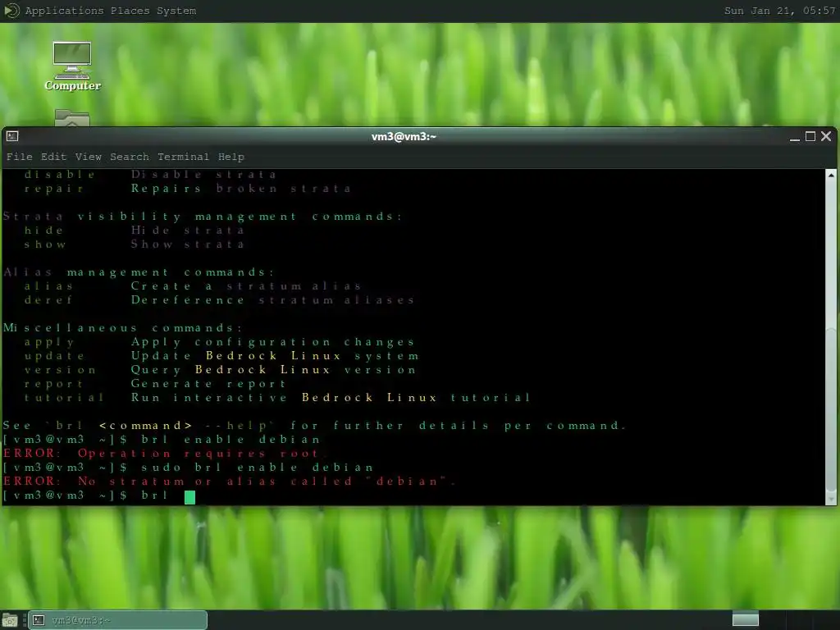The height and width of the screenshot is (630, 840).
Task: Click the terminal cursor at current prompt
Action: pyautogui.click(x=189, y=497)
